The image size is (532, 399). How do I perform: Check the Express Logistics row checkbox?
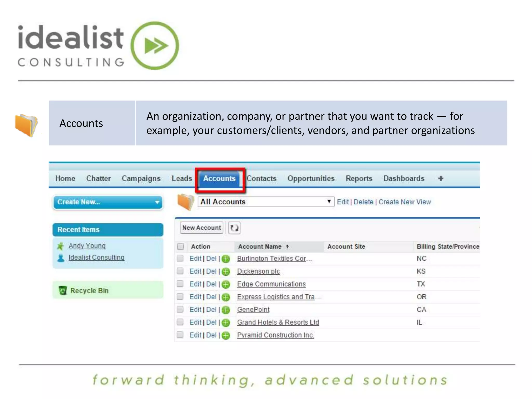point(180,296)
